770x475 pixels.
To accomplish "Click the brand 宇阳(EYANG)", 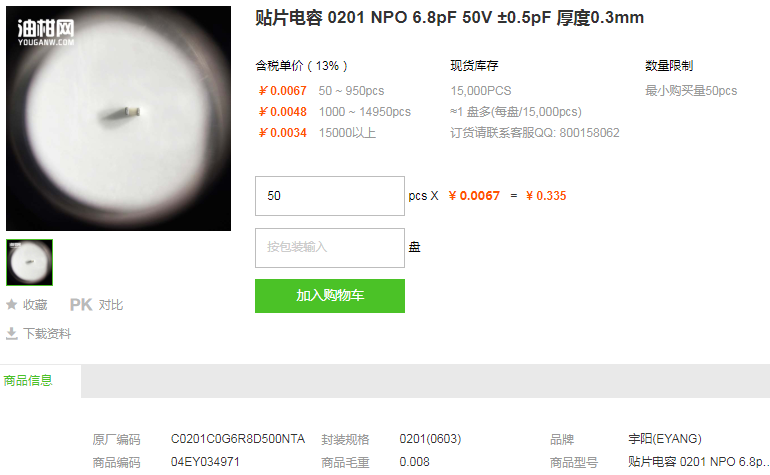I will click(x=664, y=439).
